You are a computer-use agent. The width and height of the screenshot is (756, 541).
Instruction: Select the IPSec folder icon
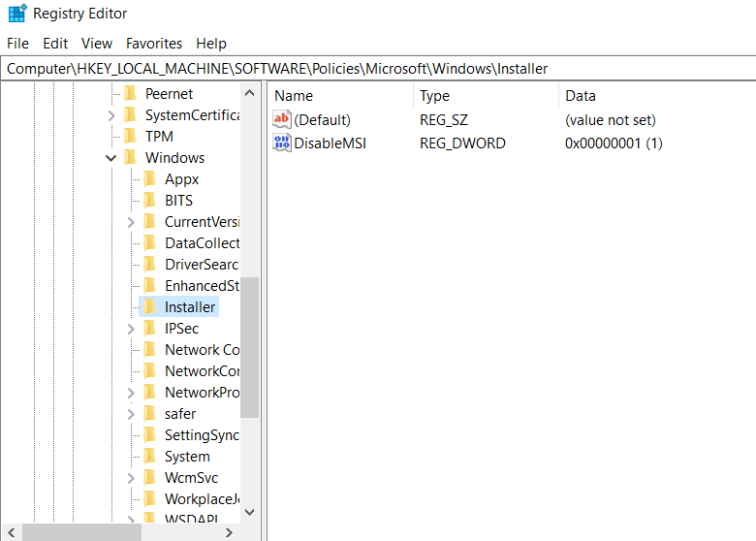click(149, 329)
